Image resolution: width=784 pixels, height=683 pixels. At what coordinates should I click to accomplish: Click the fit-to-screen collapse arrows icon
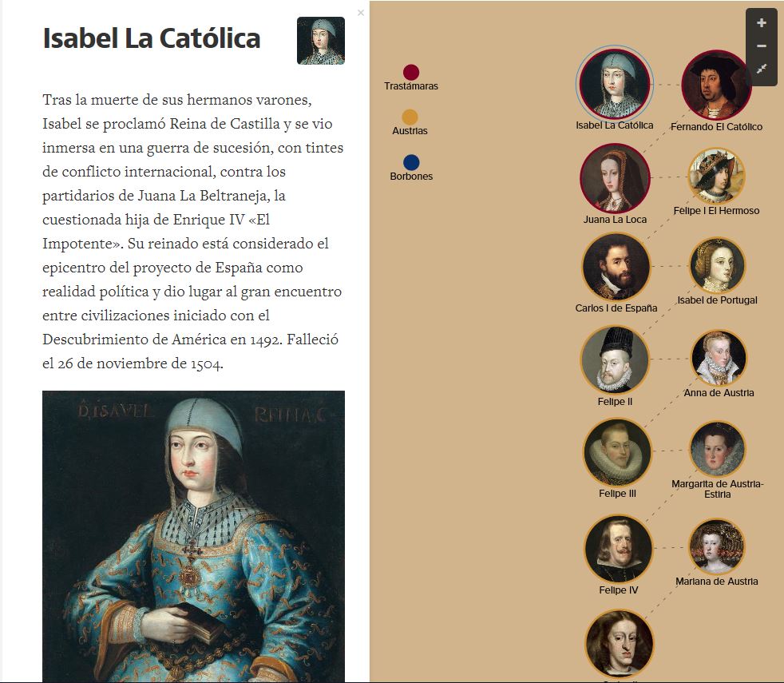click(x=761, y=69)
